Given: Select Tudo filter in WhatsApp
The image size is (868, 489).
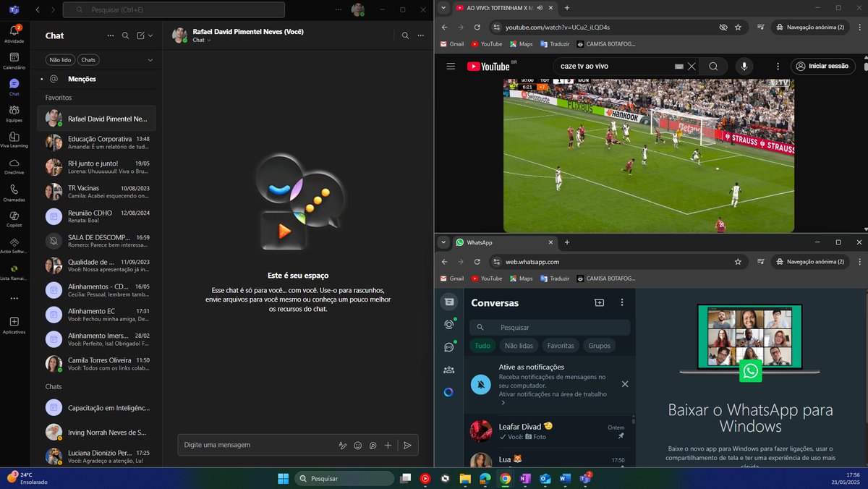Looking at the screenshot, I should [x=482, y=346].
